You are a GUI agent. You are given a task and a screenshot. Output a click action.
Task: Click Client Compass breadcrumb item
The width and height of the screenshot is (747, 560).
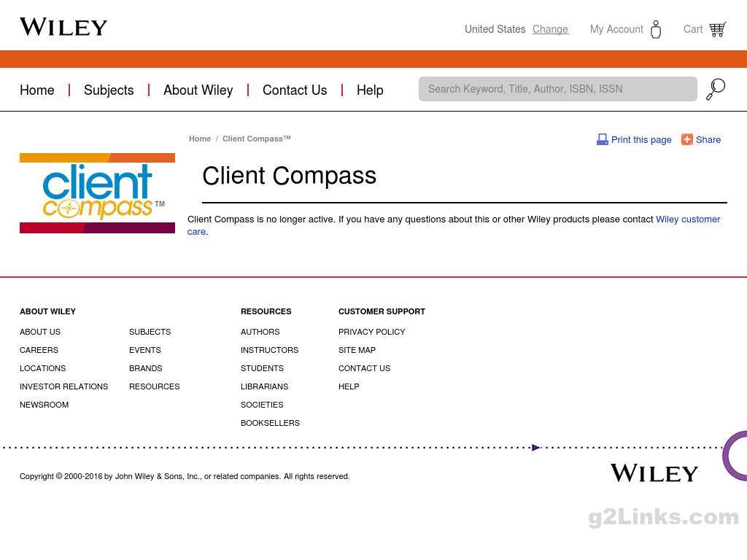click(x=256, y=139)
